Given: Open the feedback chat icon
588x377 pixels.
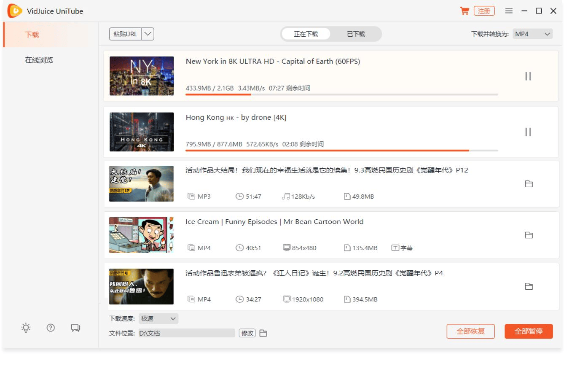Looking at the screenshot, I should (75, 328).
